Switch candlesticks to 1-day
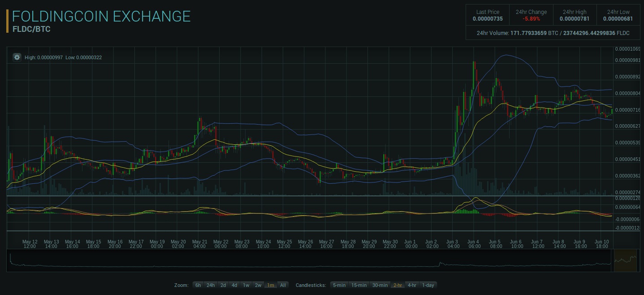This screenshot has height=295, width=644. (x=428, y=285)
